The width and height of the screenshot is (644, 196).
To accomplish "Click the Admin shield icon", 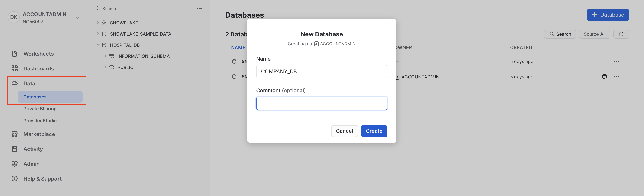I will coord(15,164).
